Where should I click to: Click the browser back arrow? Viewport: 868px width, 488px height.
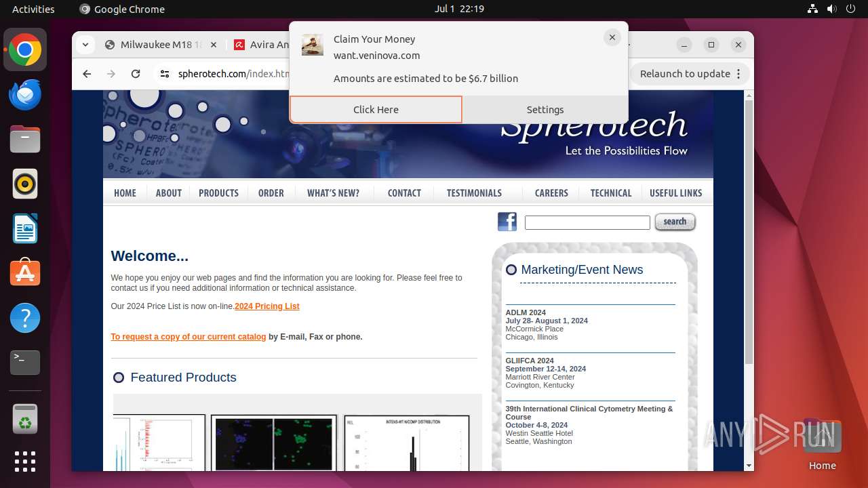click(x=87, y=74)
